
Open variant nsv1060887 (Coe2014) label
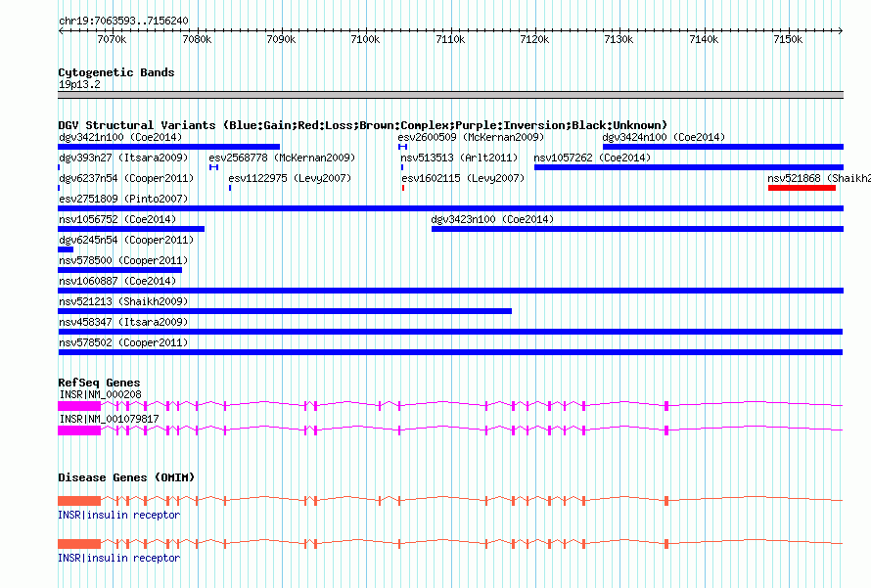tap(117, 281)
